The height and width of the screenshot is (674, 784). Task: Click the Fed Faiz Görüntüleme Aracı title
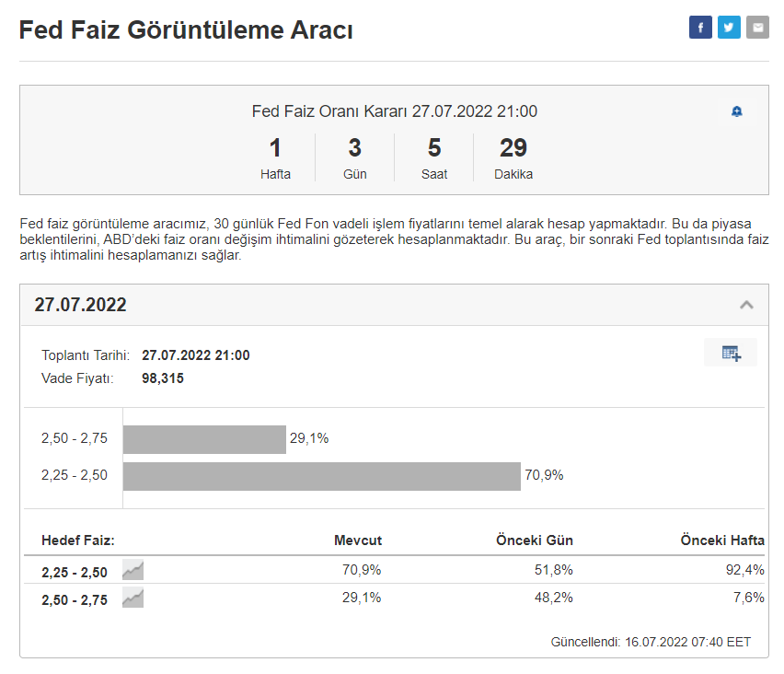click(x=186, y=29)
